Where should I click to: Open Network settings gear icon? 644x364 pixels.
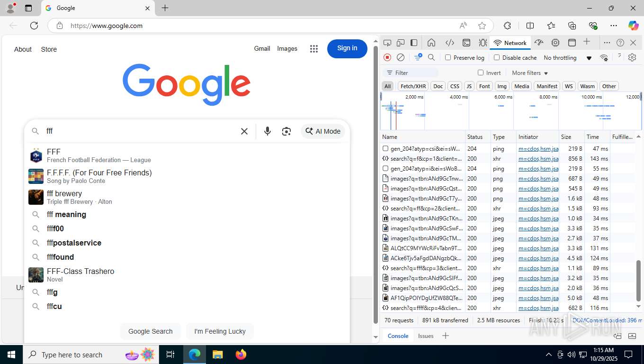[632, 57]
